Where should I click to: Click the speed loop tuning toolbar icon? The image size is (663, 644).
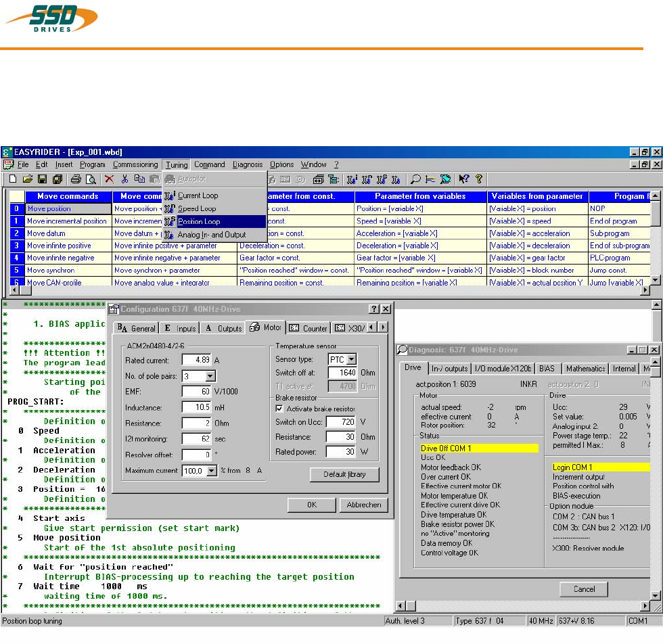click(367, 179)
